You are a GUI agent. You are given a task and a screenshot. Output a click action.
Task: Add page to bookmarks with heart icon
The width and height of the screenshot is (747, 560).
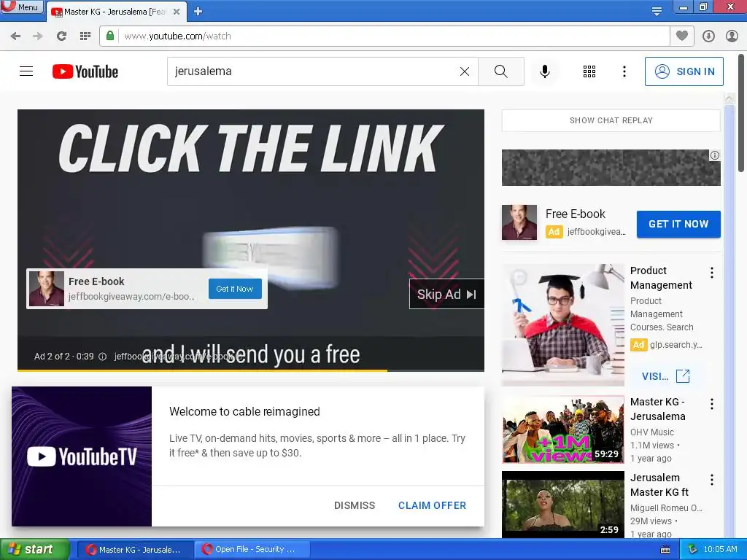pos(682,36)
